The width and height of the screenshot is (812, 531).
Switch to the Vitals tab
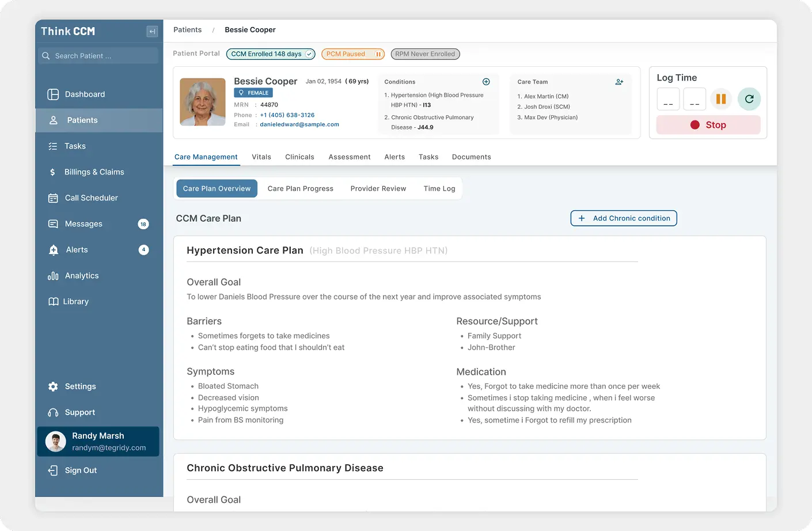261,157
